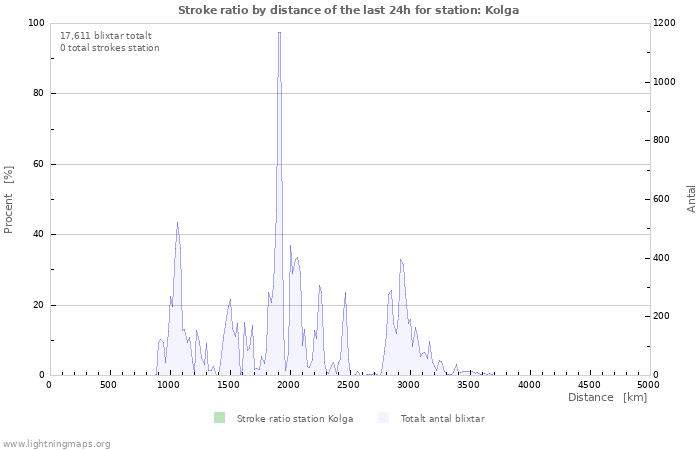Screen dimensions: 700x450
Task: Click the lavender Totalt antal blixtar swatch
Action: pyautogui.click(x=384, y=418)
